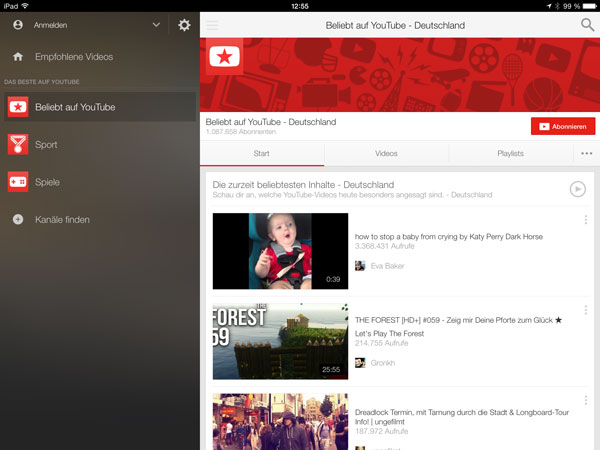This screenshot has height=450, width=600.
Task: Open Kanäle finden
Action: (62, 220)
